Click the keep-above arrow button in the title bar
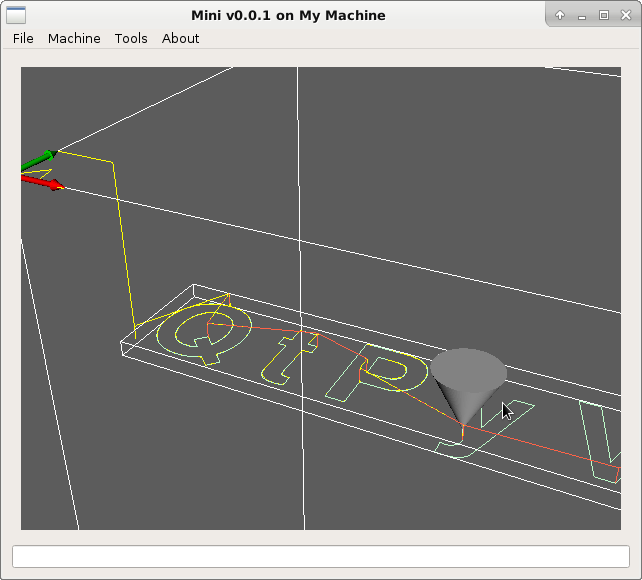Image resolution: width=642 pixels, height=580 pixels. [560, 15]
